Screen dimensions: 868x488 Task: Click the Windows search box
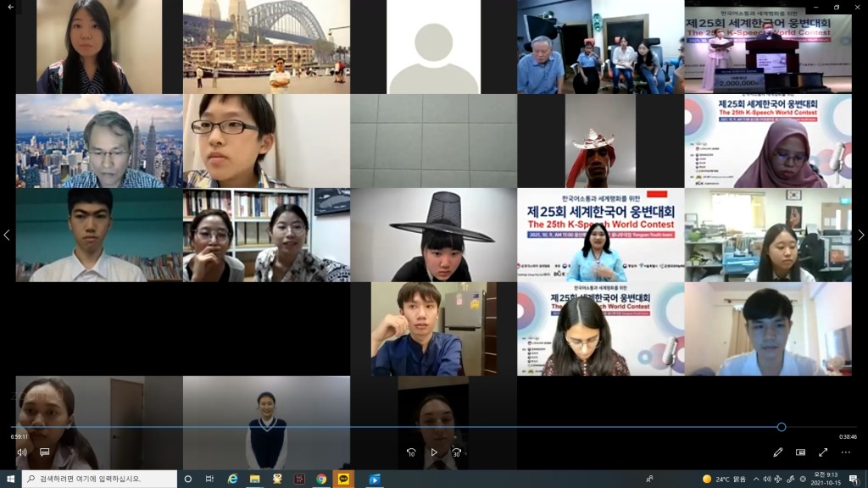click(x=100, y=479)
